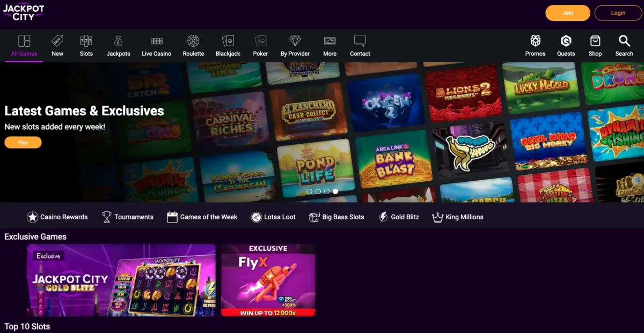Open the Shop bag icon

pos(595,41)
